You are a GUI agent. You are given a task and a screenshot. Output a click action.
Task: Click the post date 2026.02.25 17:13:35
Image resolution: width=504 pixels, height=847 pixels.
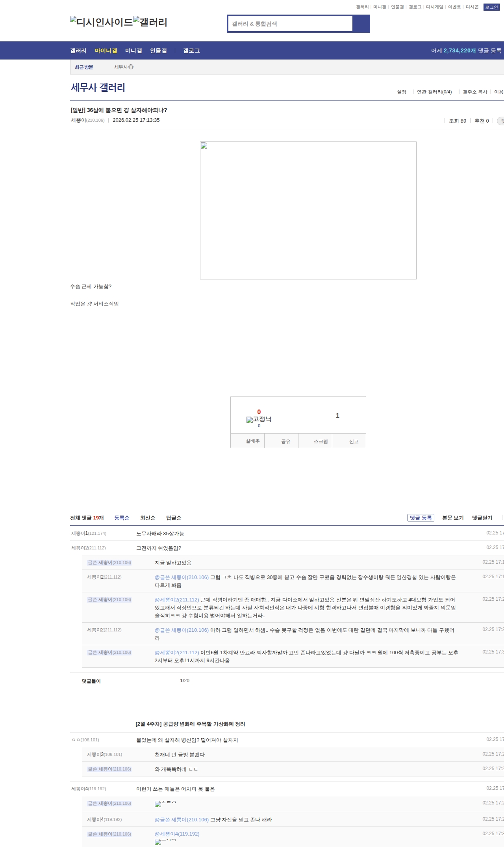[x=136, y=120]
